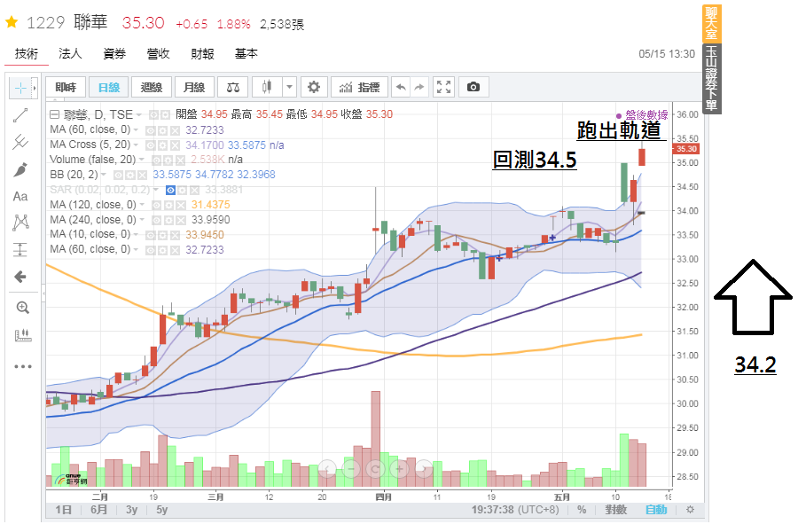Select the brush drawing tool
Screen dimensions: 798x532
tap(20, 169)
